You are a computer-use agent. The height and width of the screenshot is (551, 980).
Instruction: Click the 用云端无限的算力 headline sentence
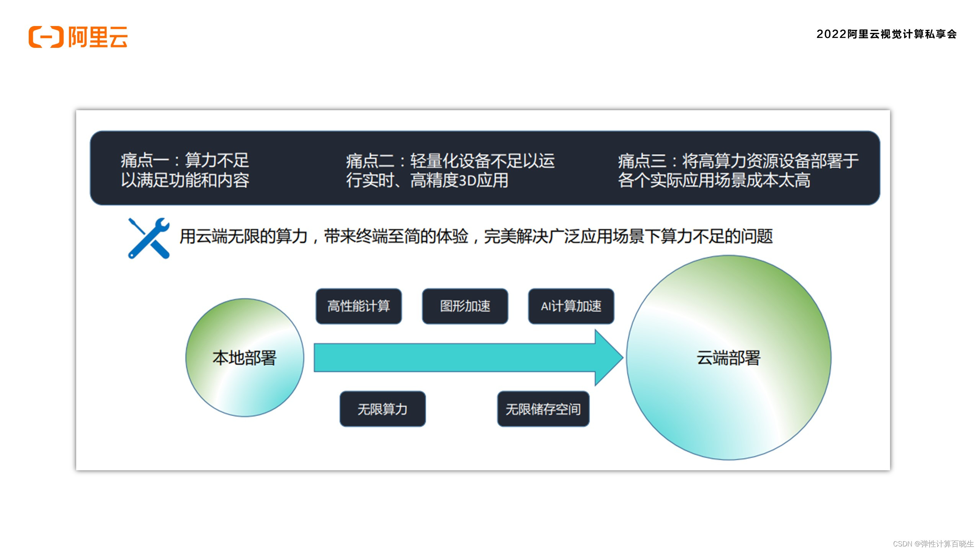click(243, 236)
